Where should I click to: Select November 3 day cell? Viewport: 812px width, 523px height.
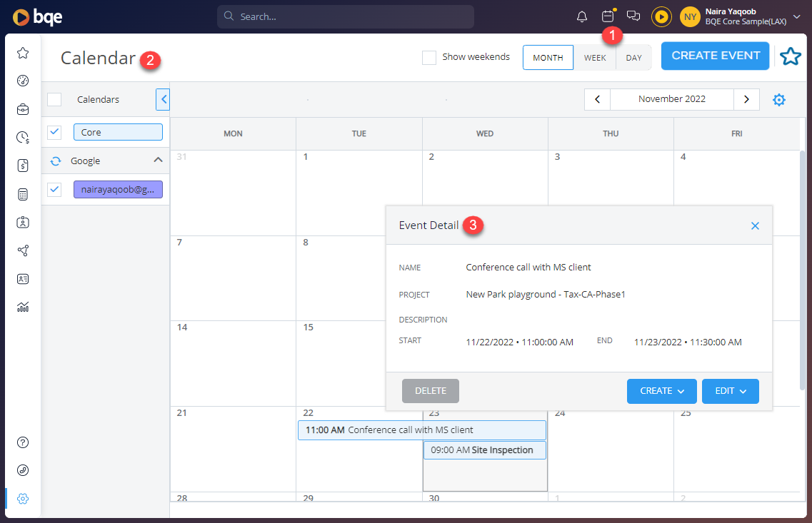(611, 178)
